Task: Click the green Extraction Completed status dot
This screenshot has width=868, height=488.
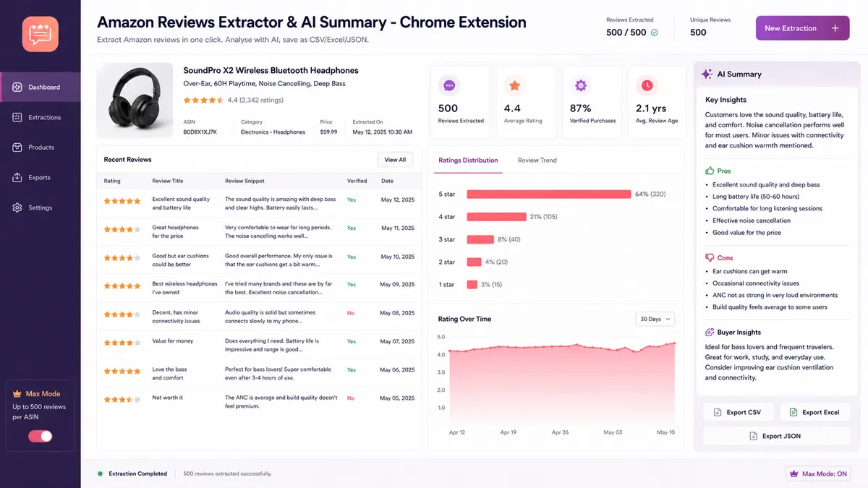Action: pyautogui.click(x=100, y=474)
